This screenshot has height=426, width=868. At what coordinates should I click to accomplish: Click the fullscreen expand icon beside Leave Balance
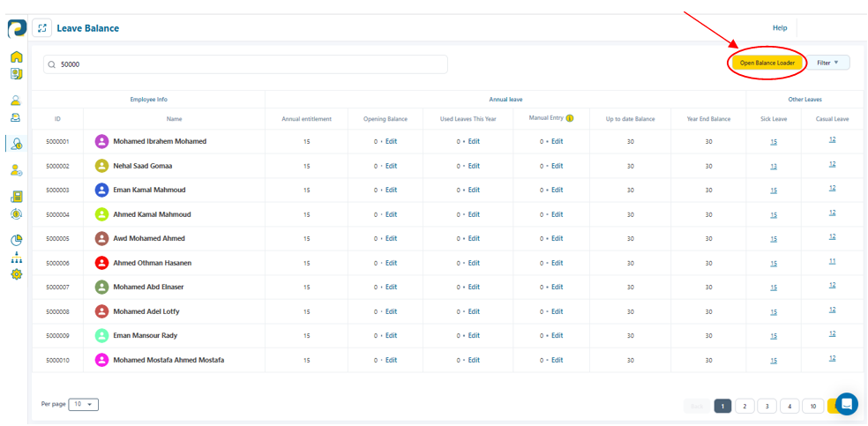click(41, 28)
